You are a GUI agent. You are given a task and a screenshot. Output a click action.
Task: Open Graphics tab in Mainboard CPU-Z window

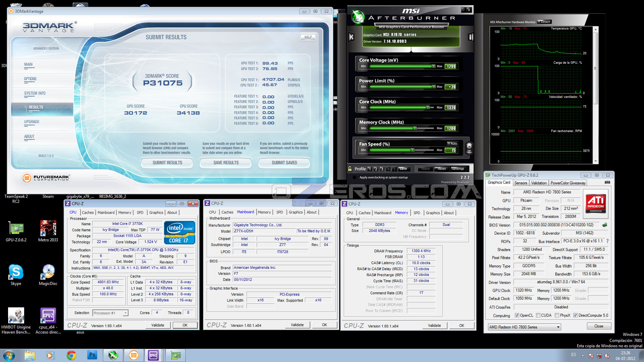[x=296, y=212]
